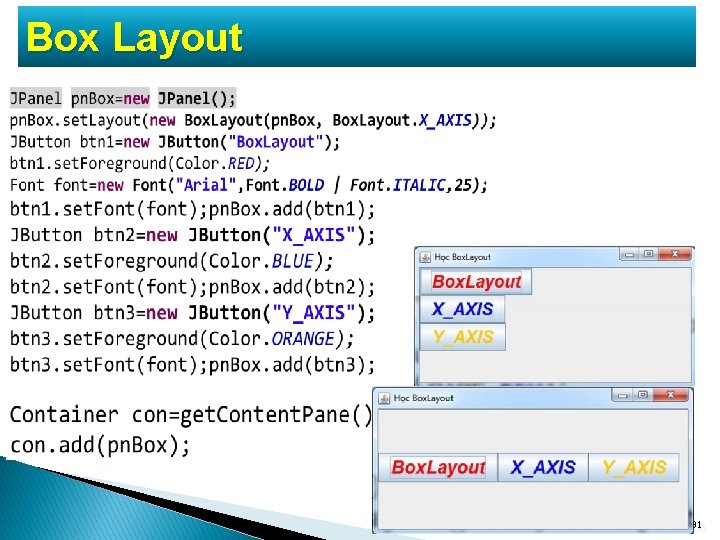Click the line 'JButton btn3=new JButton("Y_AXIS");'
This screenshot has height=540, width=720.
[192, 313]
